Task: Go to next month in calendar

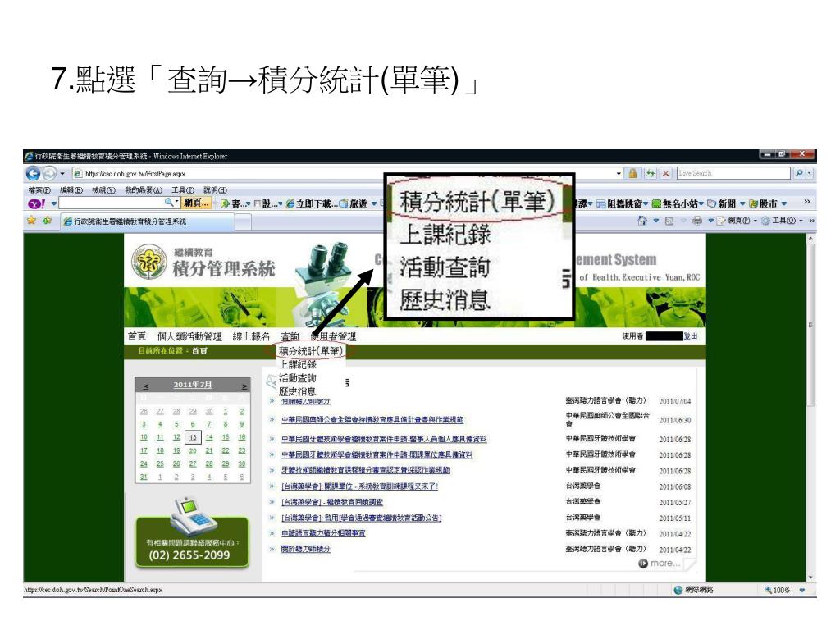Action: [244, 386]
